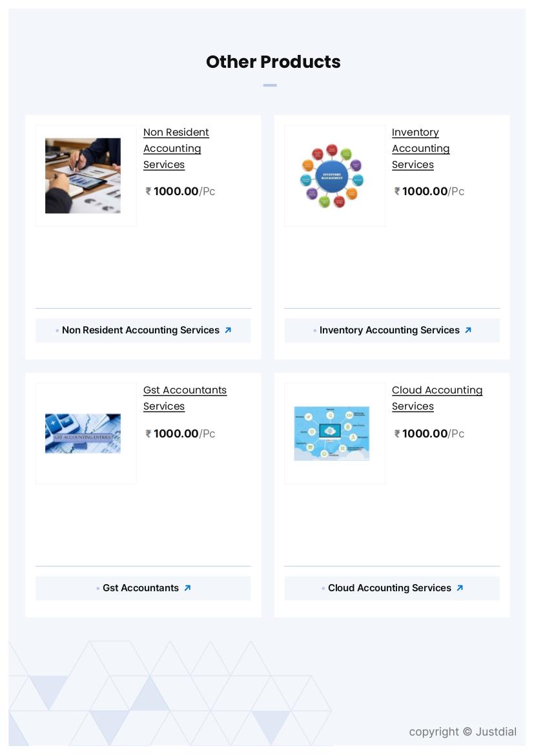Open the Non Resident Accounting Services product image

[83, 176]
